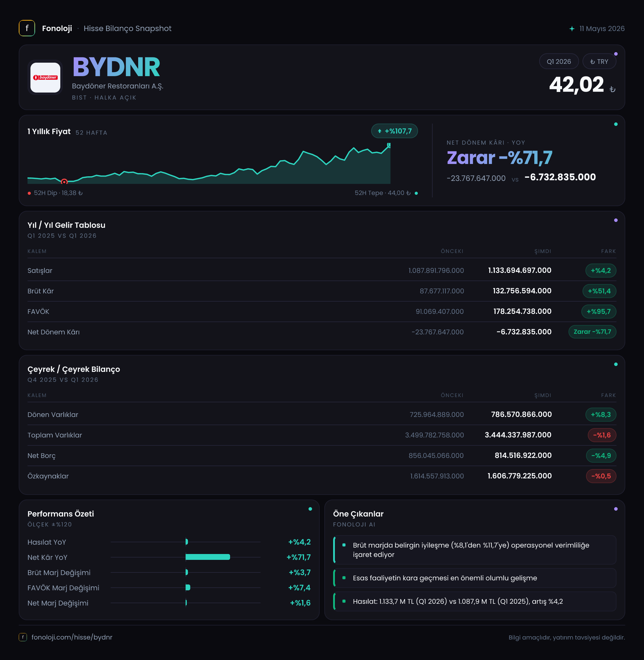The height and width of the screenshot is (660, 644).
Task: Click the value 1.133.694.697.000
Action: coord(520,270)
